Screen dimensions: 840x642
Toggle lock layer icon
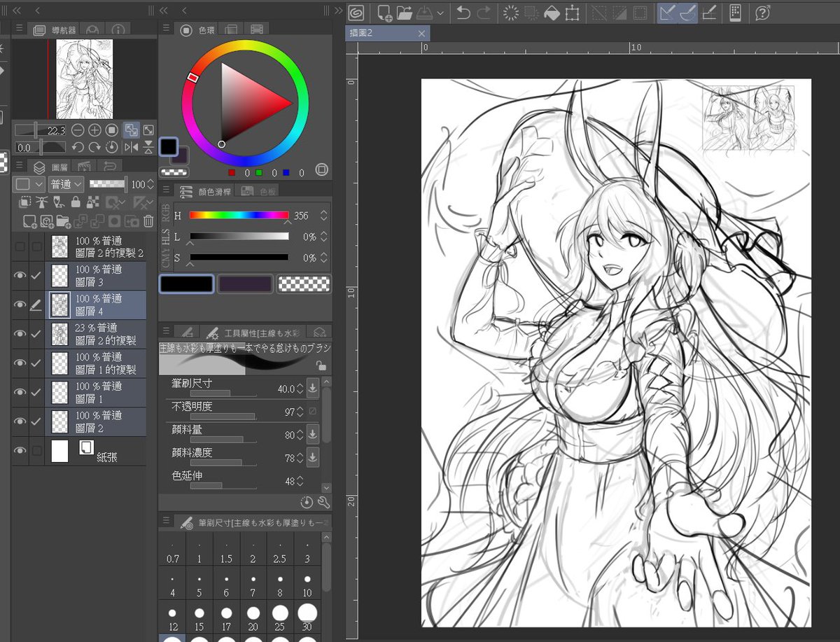[x=76, y=202]
